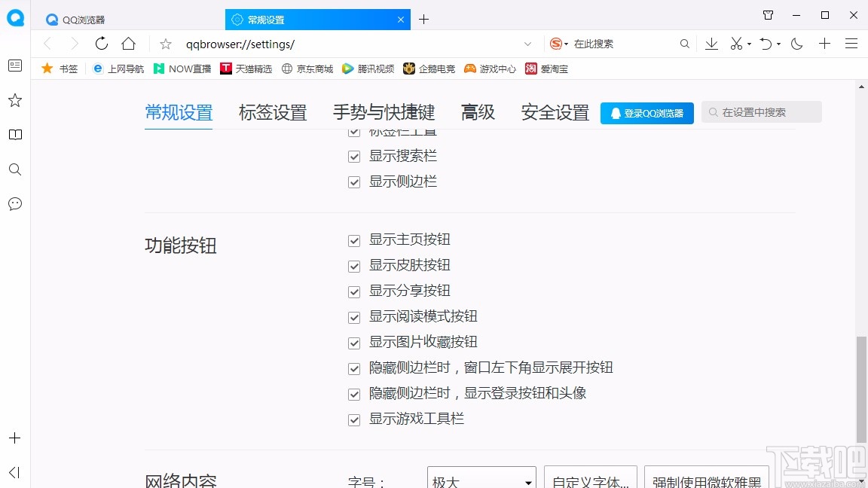Click the Sogou search icon in address bar

tap(556, 44)
